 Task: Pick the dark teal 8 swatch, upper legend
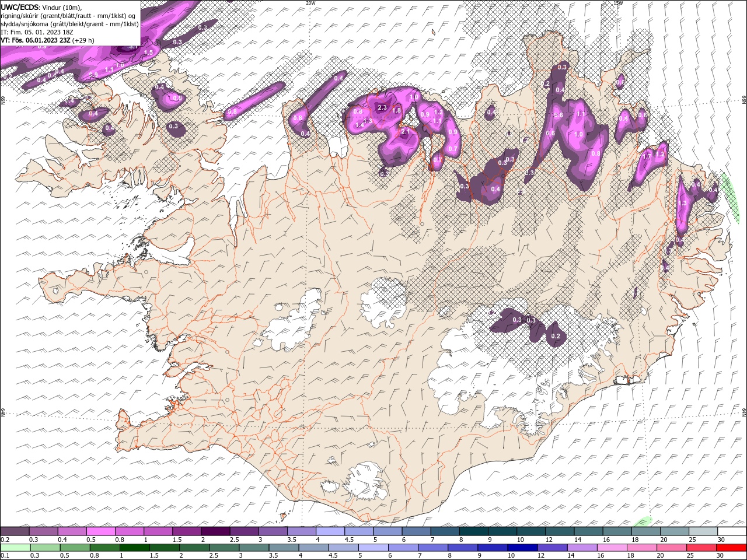473,531
